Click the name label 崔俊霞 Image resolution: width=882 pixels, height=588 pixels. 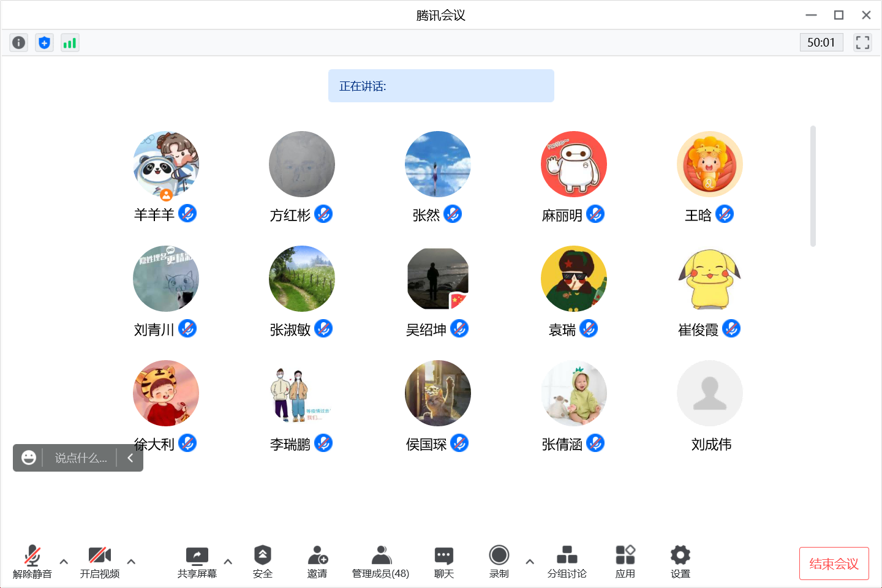pyautogui.click(x=698, y=330)
